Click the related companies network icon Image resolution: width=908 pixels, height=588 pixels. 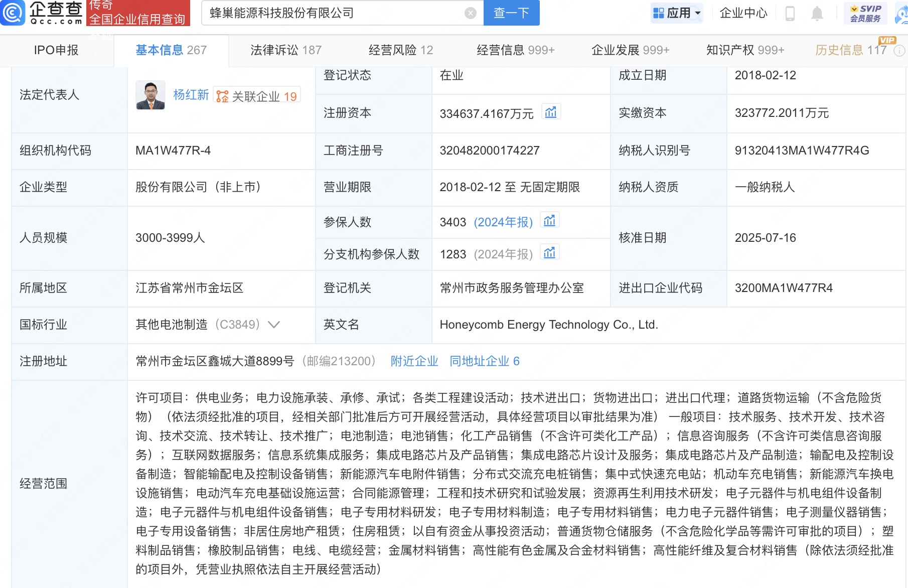coord(222,96)
